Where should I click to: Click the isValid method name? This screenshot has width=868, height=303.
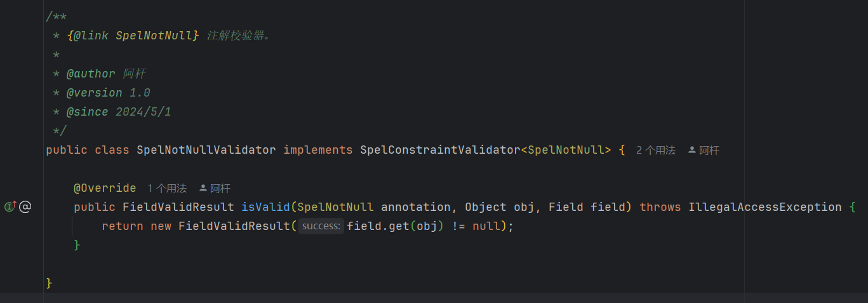[265, 207]
